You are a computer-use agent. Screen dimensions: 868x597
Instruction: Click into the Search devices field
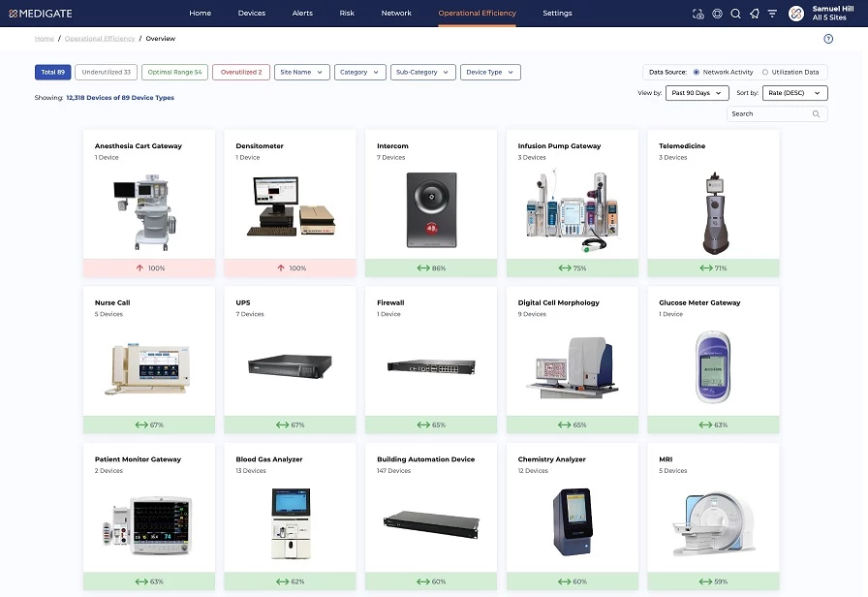770,113
